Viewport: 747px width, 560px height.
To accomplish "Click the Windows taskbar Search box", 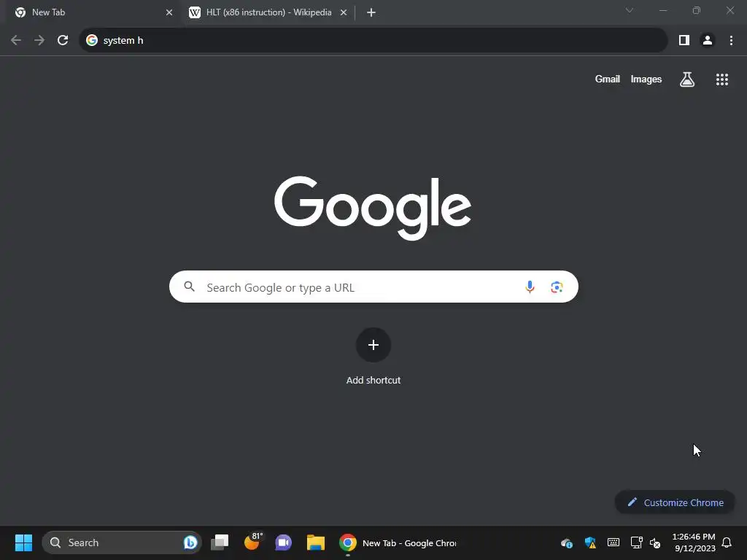I will (x=122, y=542).
